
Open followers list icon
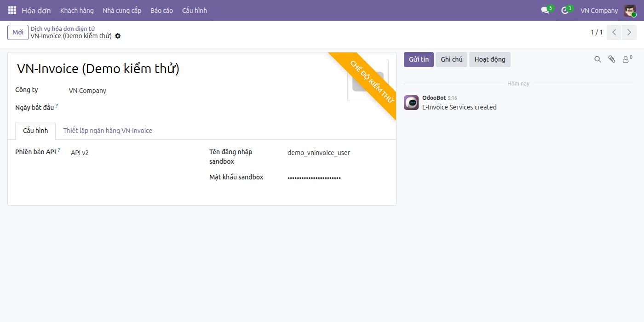point(627,59)
